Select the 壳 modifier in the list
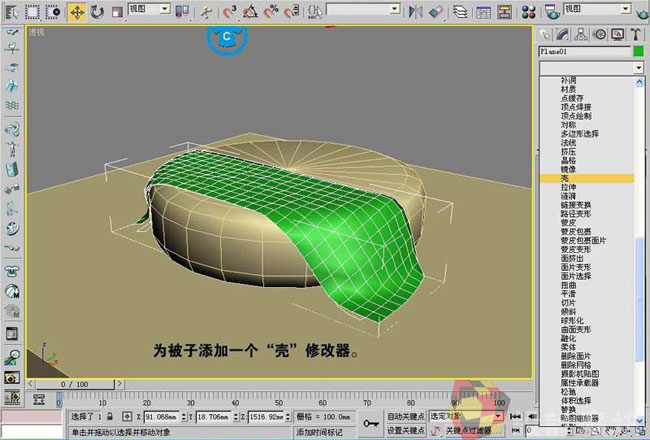 pyautogui.click(x=587, y=178)
